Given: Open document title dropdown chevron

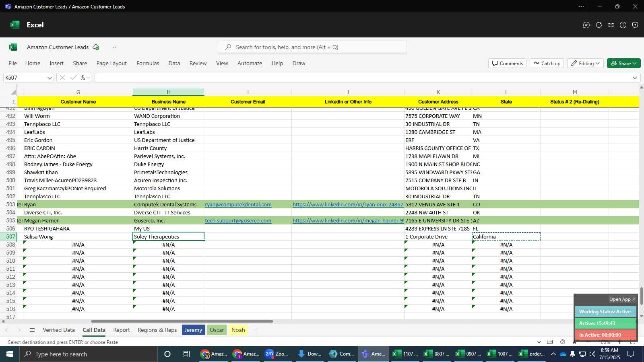Looking at the screenshot, I should [x=114, y=47].
